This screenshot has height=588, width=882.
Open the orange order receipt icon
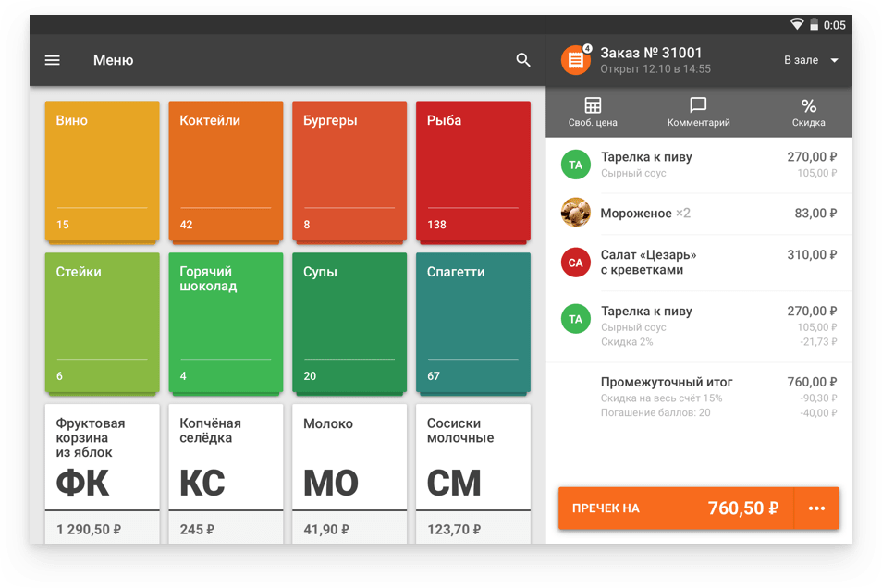(x=575, y=60)
